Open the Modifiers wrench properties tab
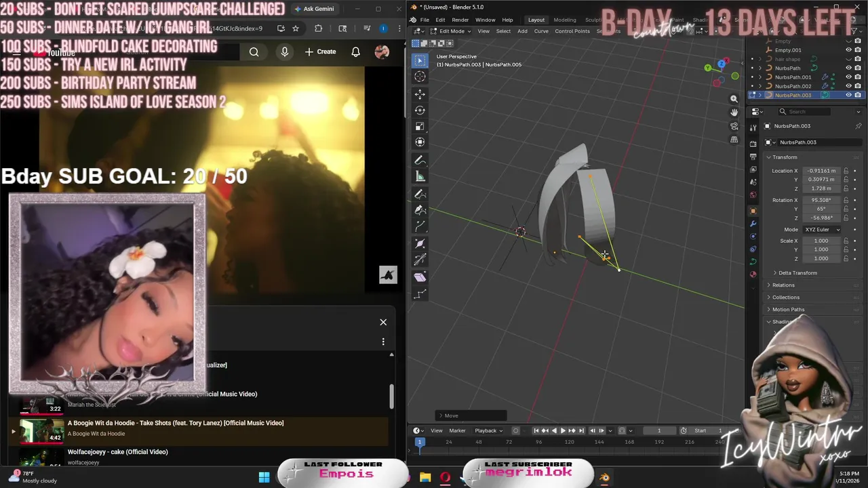This screenshot has height=488, width=868. (x=753, y=223)
